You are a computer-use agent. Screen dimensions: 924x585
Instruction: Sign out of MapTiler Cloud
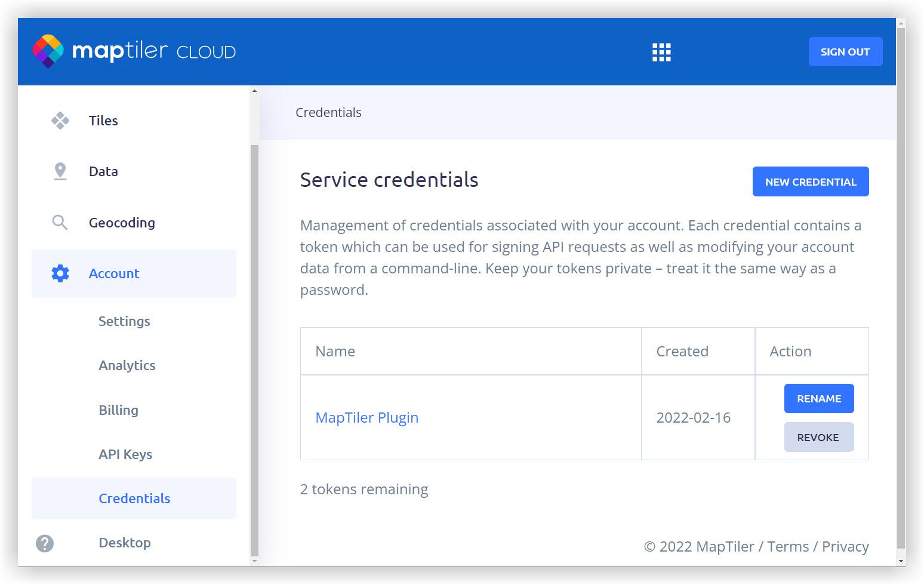pyautogui.click(x=845, y=52)
